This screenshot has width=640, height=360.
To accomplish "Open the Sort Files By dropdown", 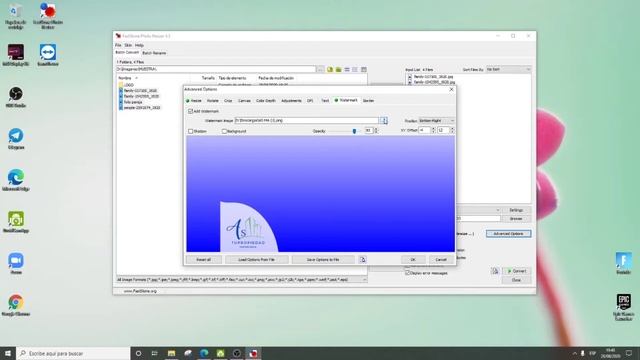I will tap(509, 69).
